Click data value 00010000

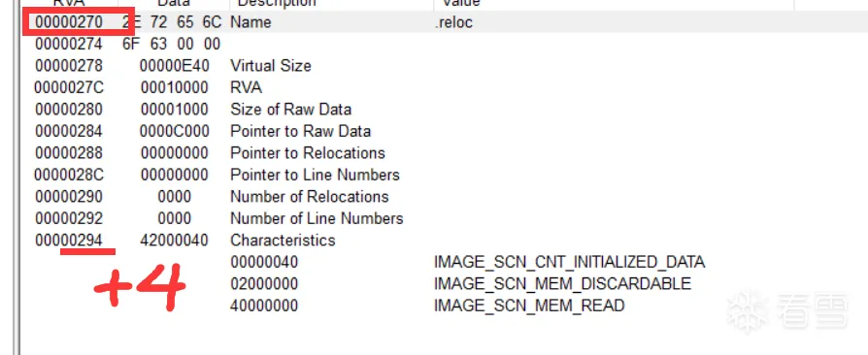[x=175, y=87]
